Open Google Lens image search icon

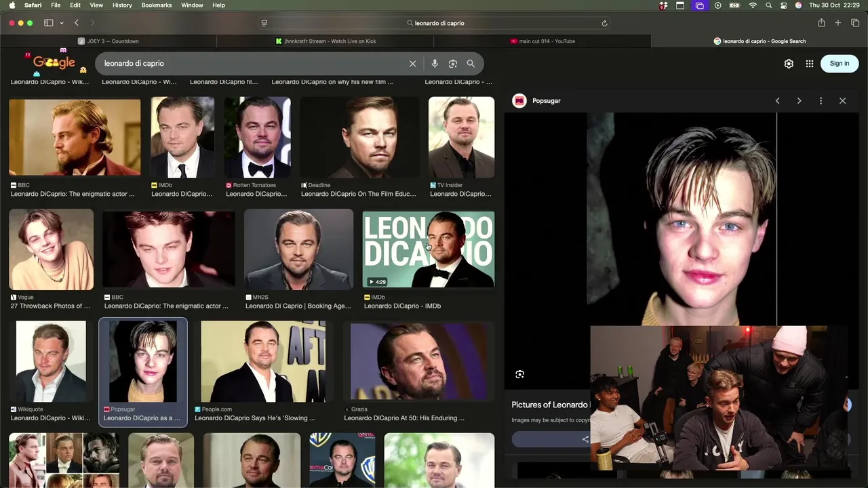(x=453, y=64)
